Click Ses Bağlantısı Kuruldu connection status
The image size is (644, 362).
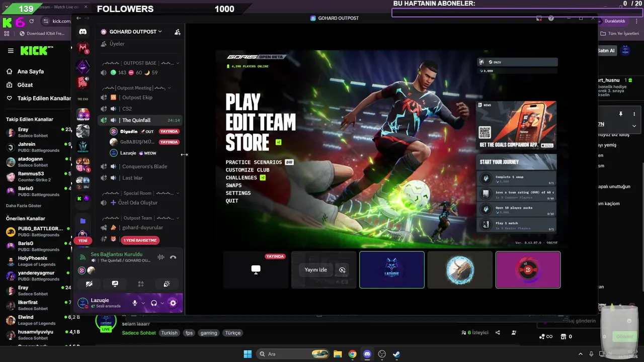coord(116,254)
